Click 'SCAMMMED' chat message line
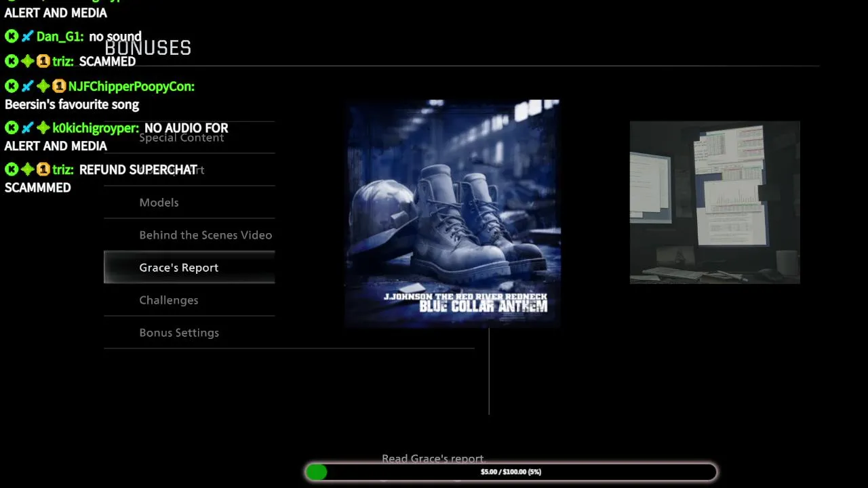The width and height of the screenshot is (868, 488). point(38,188)
